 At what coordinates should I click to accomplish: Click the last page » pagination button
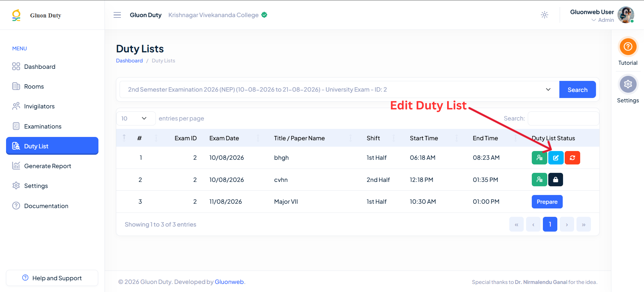[x=584, y=224]
